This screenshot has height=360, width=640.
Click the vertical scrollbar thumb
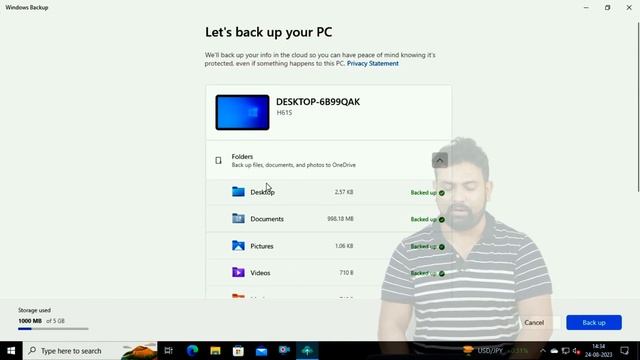click(638, 106)
